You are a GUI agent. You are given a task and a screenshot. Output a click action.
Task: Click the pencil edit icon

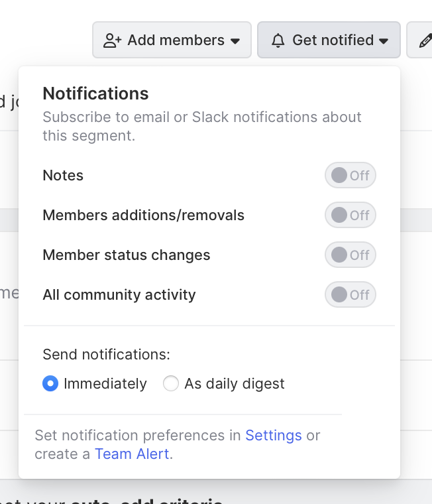pos(425,40)
